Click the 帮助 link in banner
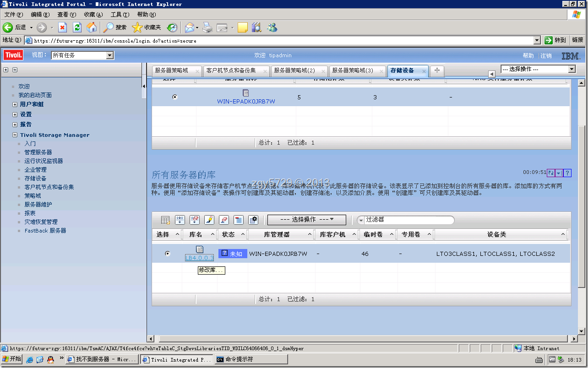Viewport: 588px width, 368px height. (x=528, y=55)
